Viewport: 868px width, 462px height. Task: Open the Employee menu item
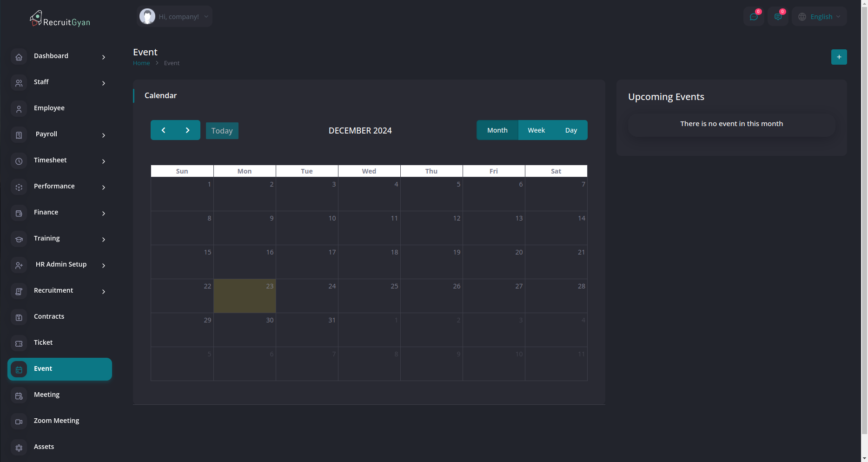tap(49, 108)
